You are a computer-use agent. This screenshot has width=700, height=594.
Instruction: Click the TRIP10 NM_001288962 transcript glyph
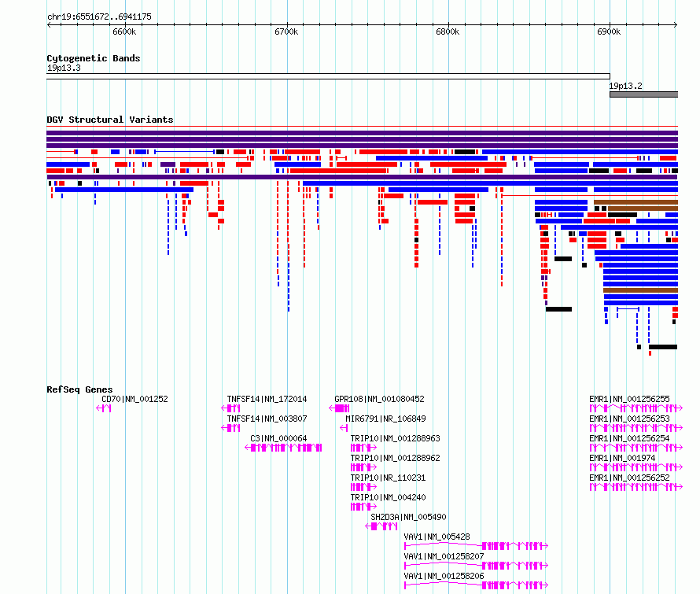coord(363,467)
